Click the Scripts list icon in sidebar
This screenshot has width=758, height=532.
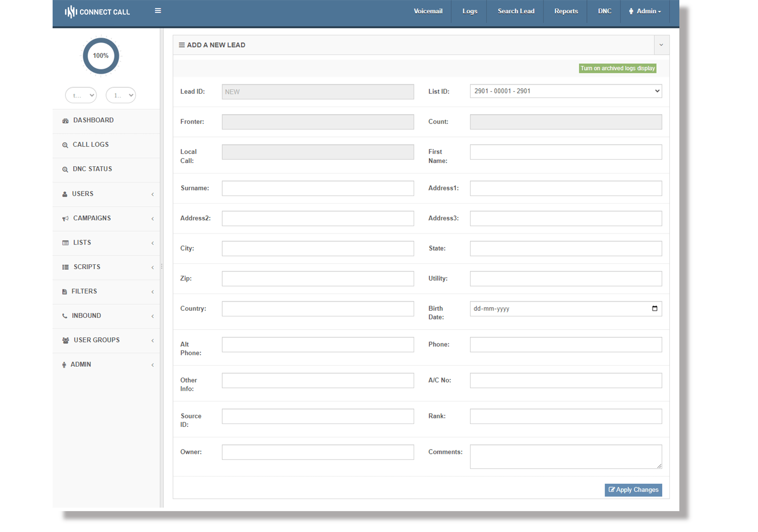pyautogui.click(x=65, y=267)
